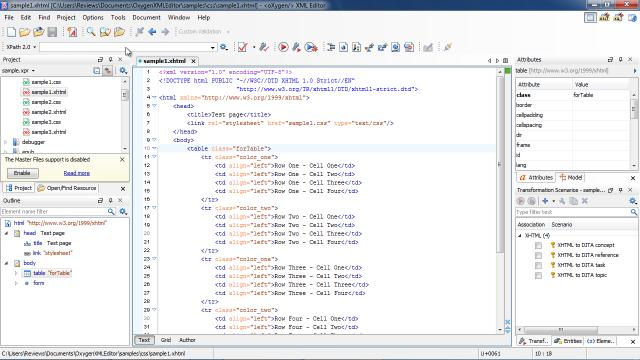Open Validate options dropdown arrow
This screenshot has width=640, height=360.
(x=253, y=47)
